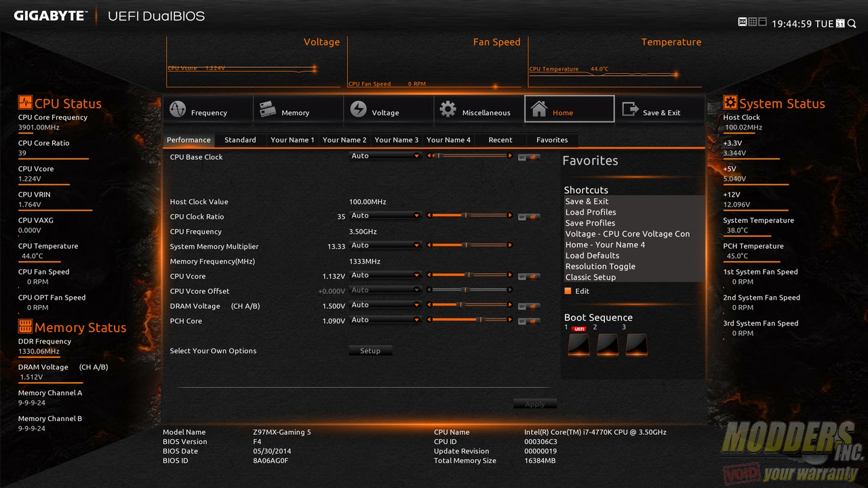Switch to the Your Name 4 tab
Screen dimensions: 868x488
(448, 140)
